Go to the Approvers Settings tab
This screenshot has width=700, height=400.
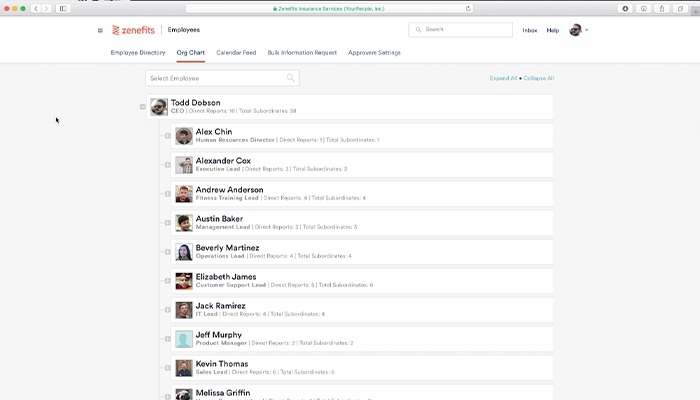coord(374,53)
